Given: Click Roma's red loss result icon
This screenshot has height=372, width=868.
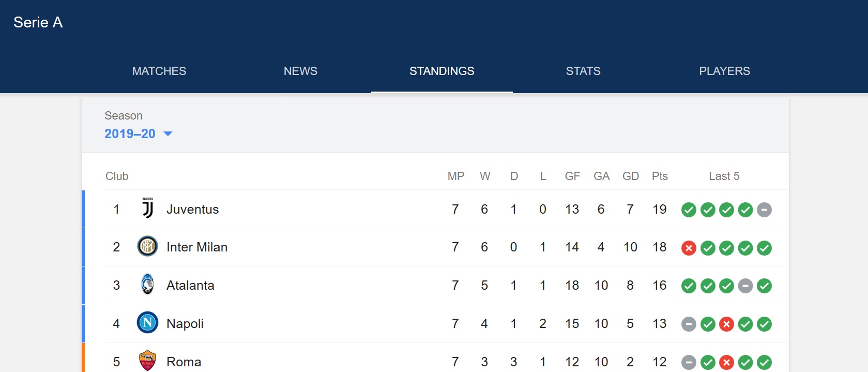Looking at the screenshot, I should tap(726, 363).
